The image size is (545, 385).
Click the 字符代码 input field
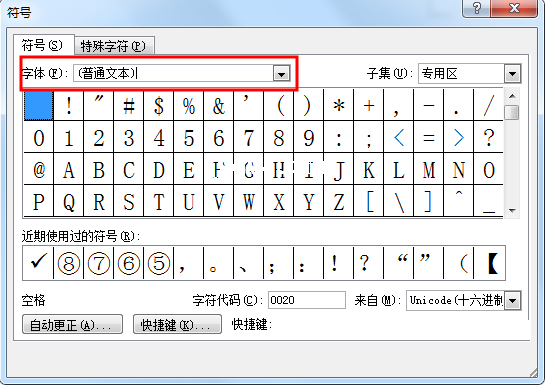click(307, 300)
